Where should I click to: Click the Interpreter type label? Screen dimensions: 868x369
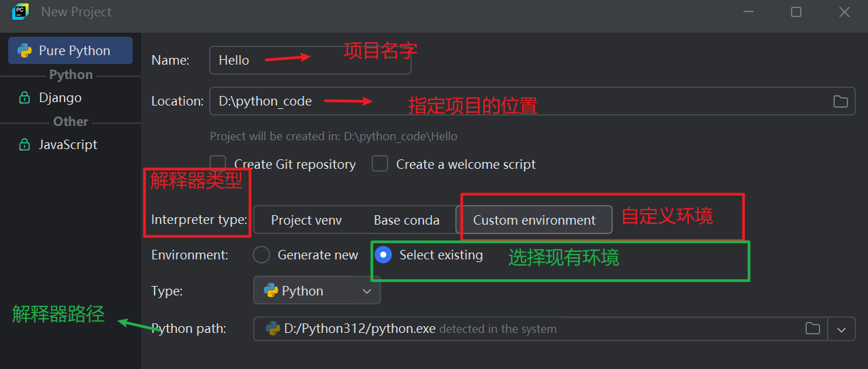coord(199,220)
